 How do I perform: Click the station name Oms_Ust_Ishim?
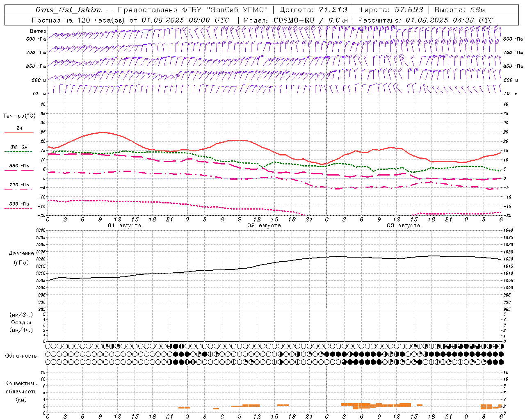(x=68, y=10)
